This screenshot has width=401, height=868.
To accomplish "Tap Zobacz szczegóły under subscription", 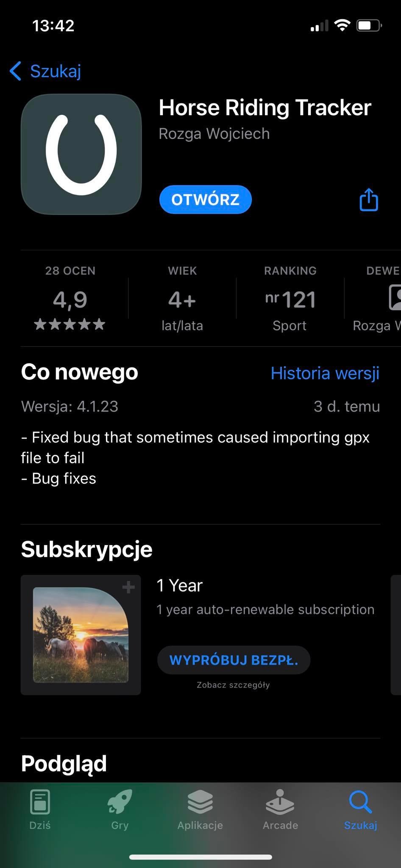I will (x=233, y=685).
